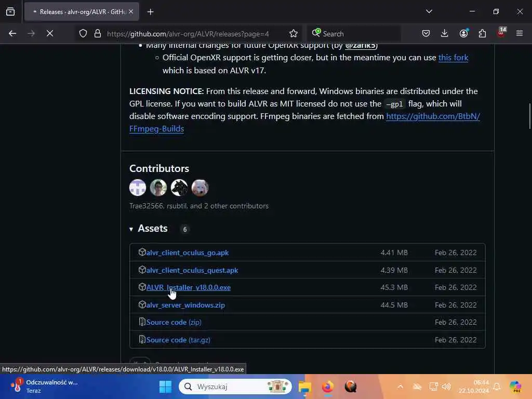Viewport: 532px width, 399px height.
Task: Open uBlock extension with 14 badge
Action: pyautogui.click(x=501, y=33)
